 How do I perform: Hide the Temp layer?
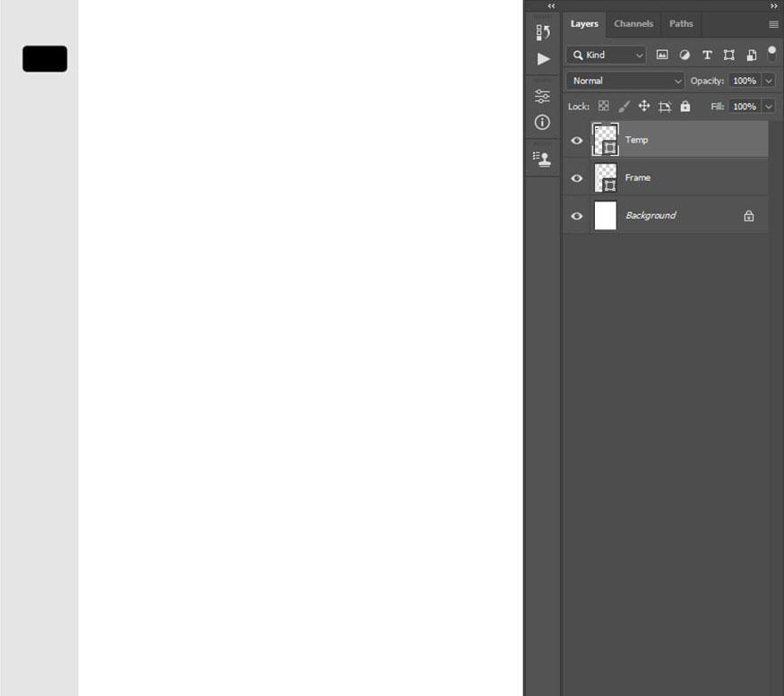pos(576,141)
